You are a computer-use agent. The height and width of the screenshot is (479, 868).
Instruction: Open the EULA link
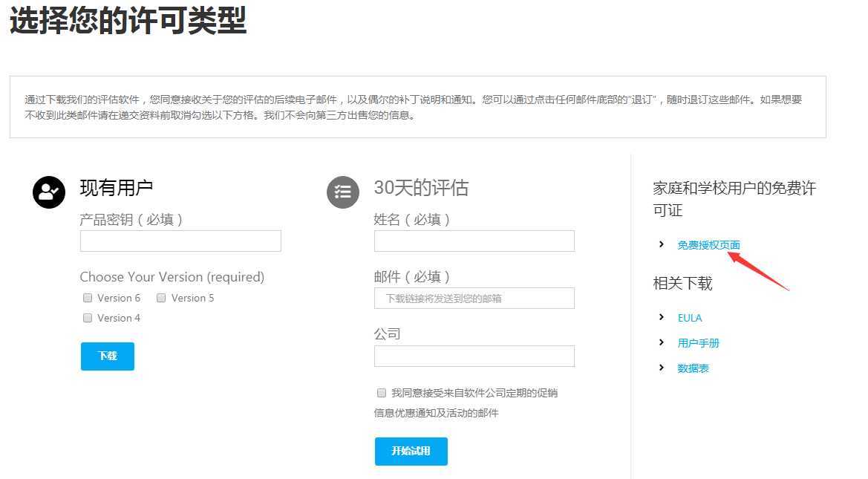click(x=690, y=318)
